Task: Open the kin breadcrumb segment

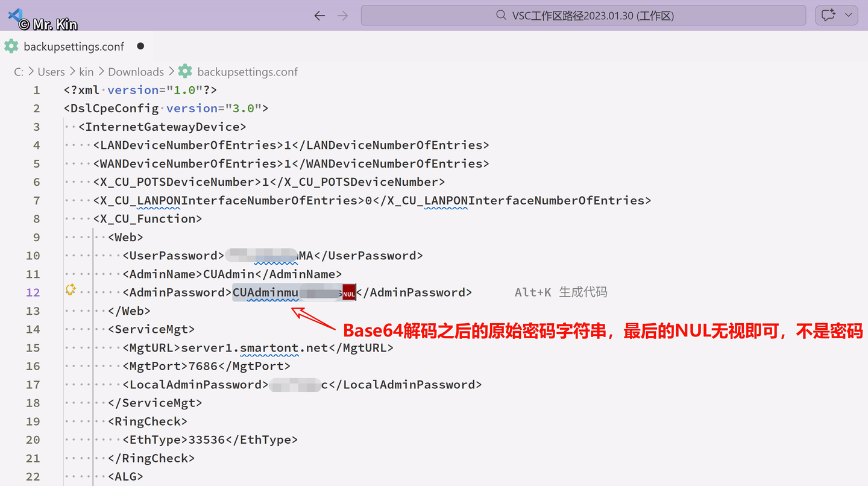Action: click(86, 72)
